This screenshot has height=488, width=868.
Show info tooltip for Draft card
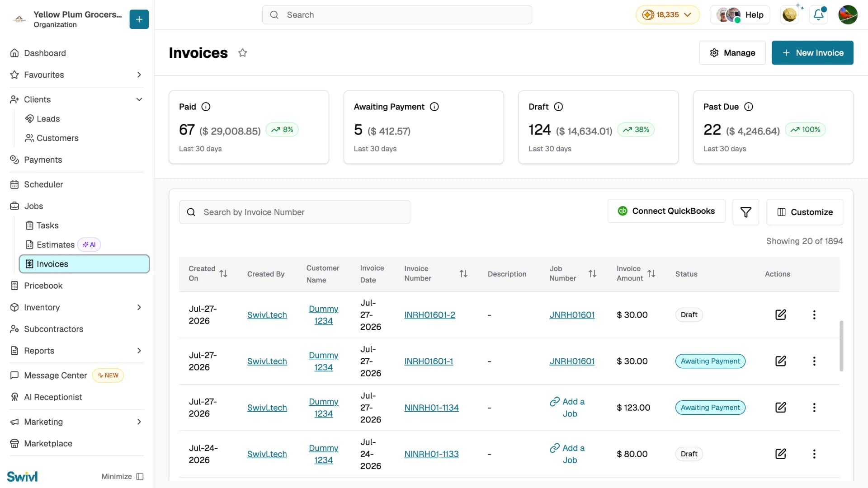click(558, 107)
